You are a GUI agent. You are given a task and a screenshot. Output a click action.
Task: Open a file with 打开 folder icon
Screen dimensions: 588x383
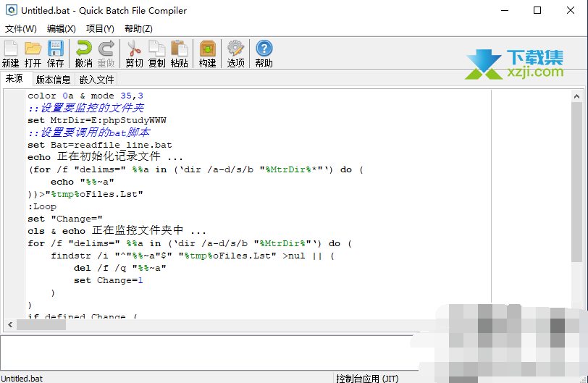[x=33, y=54]
